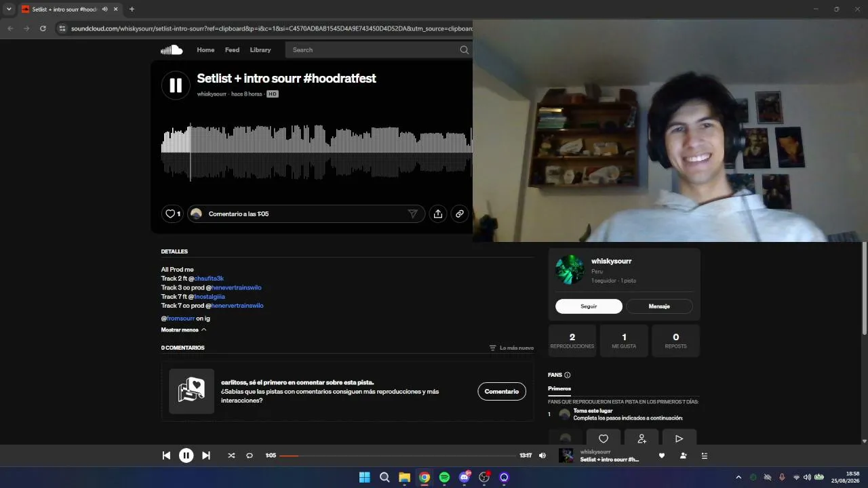
Task: Click the comment input at 1:05
Action: pos(306,214)
